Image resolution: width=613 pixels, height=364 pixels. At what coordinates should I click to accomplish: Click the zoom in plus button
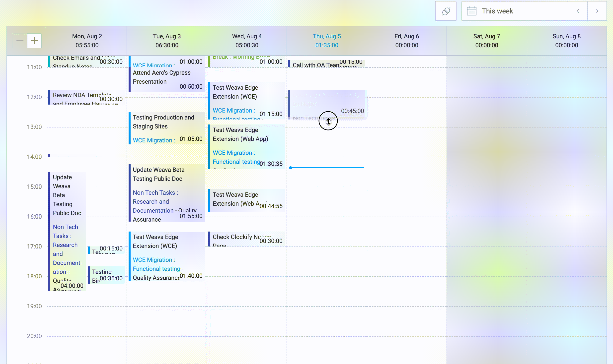pos(34,41)
